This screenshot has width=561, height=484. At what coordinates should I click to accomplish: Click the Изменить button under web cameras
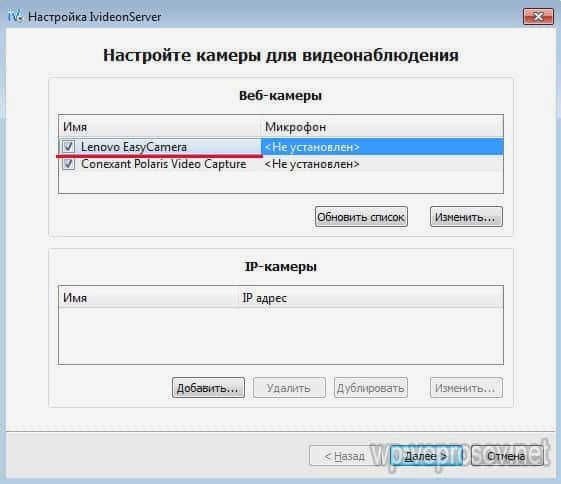click(x=466, y=217)
